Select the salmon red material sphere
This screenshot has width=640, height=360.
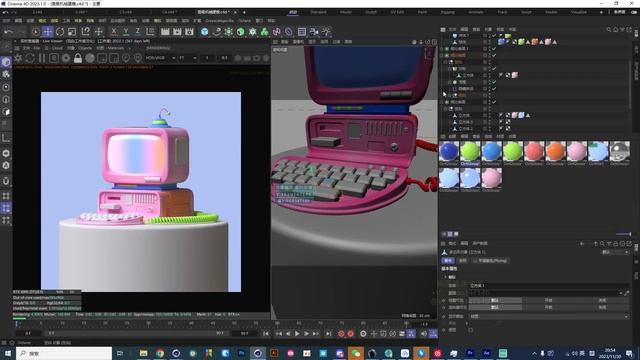pos(534,151)
